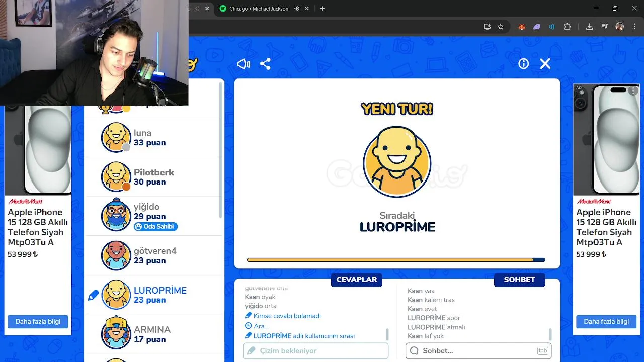
Task: Click the answers panel scrollbar
Action: click(x=387, y=334)
